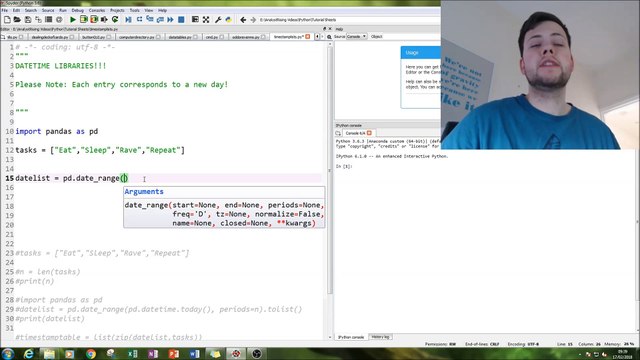This screenshot has width=640, height=360.
Task: Go back using the left arrow
Action: 243,20
